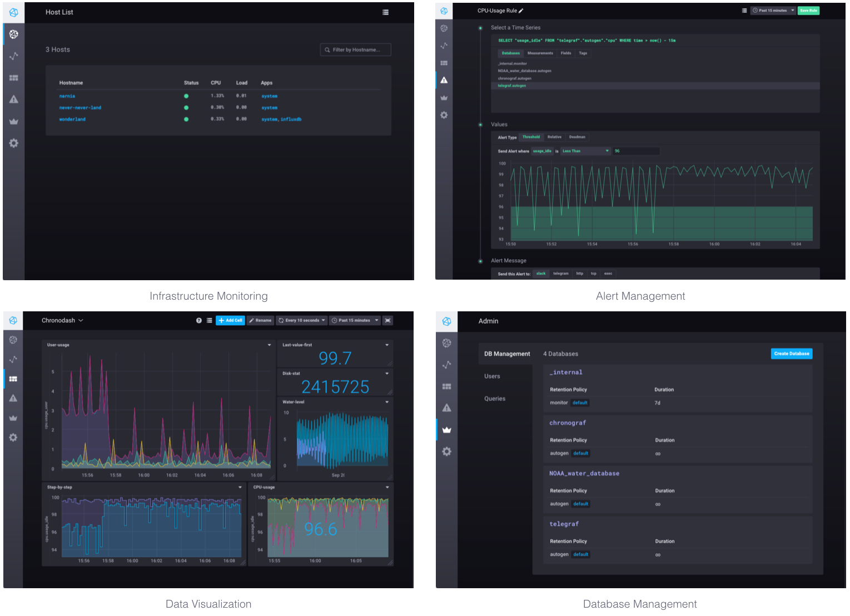850x616 pixels.
Task: Click the Filter by Hostname search field
Action: [x=356, y=49]
